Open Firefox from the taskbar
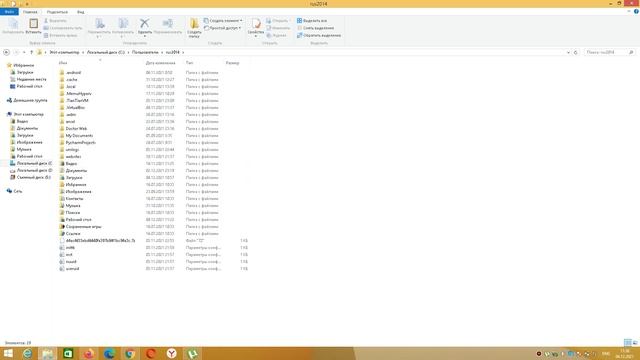Image resolution: width=640 pixels, height=360 pixels. [88, 353]
